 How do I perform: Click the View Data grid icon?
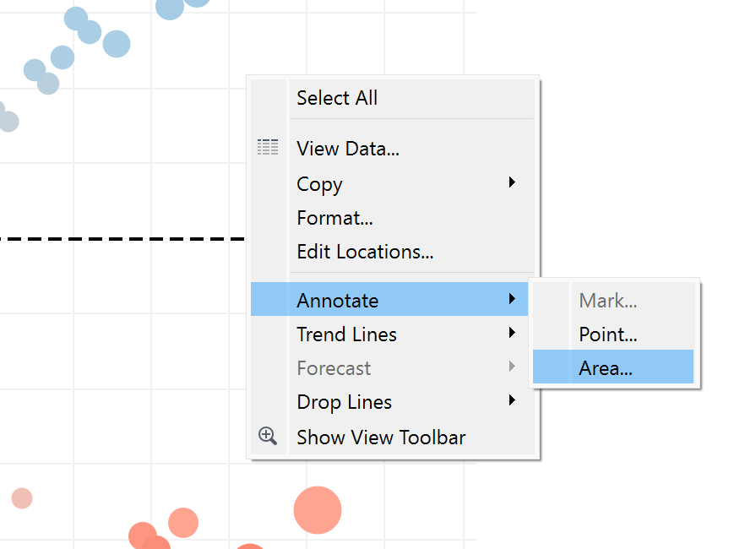click(268, 148)
